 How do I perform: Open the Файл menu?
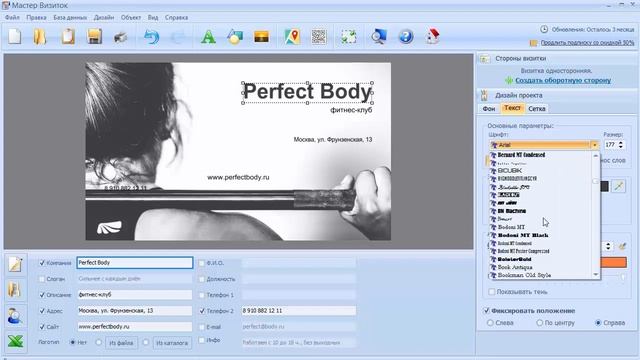click(x=13, y=18)
